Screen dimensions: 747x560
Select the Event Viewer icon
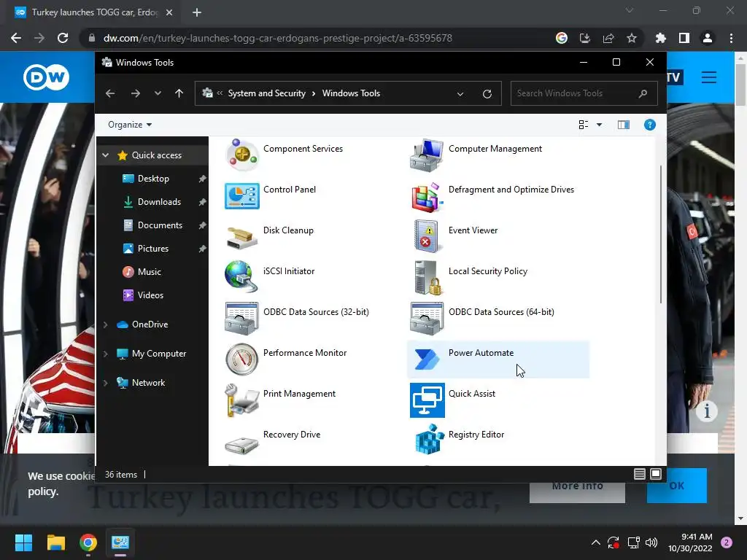pos(427,236)
